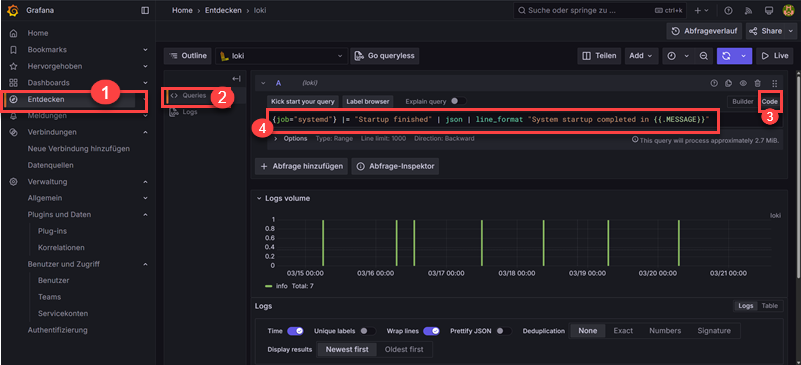
Task: Set deduplication to Signature
Action: pos(714,331)
